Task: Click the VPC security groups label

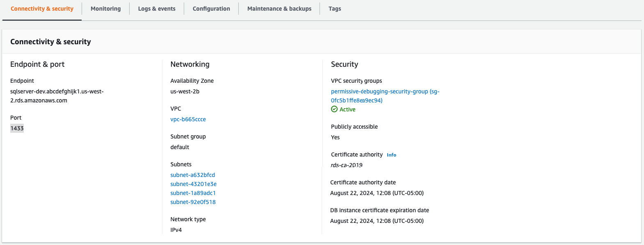Action: tap(356, 81)
